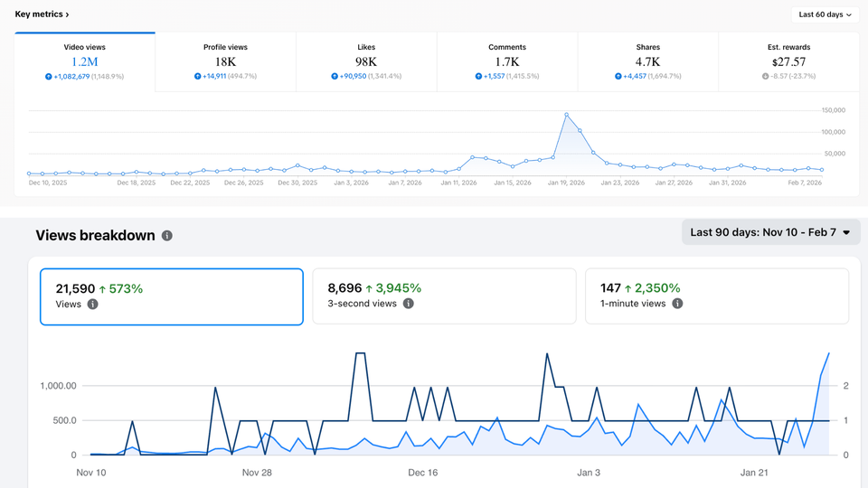
Task: Click info icon beside Views breakdown heading
Action: [x=166, y=236]
